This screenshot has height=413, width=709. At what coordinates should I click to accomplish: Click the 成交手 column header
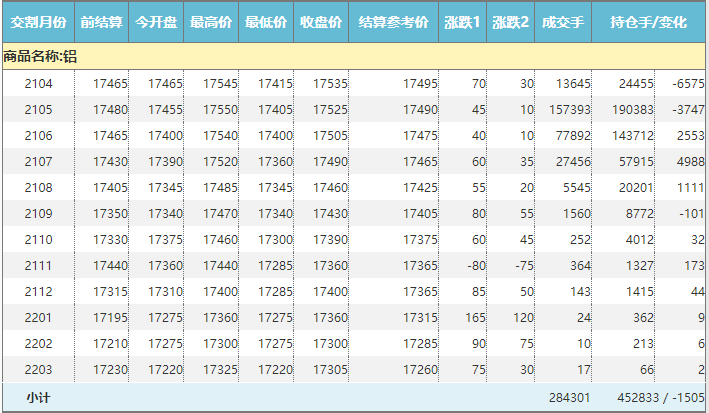click(x=562, y=22)
